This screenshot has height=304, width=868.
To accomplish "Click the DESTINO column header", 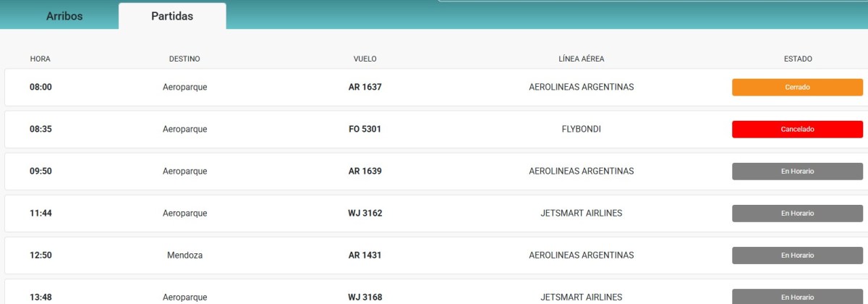I will (184, 59).
